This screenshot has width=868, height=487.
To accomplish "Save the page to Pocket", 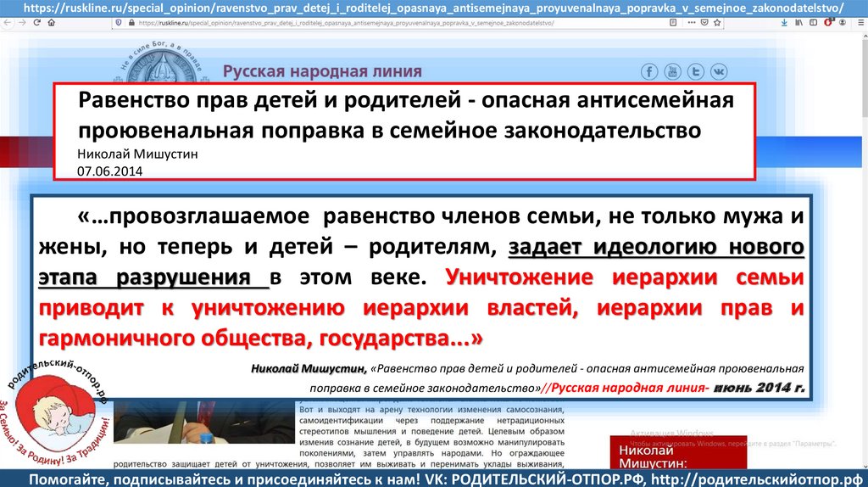I will [704, 23].
